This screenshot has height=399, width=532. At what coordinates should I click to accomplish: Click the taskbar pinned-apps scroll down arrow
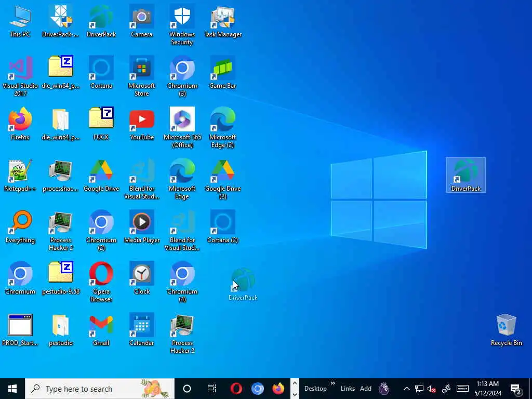tap(295, 394)
